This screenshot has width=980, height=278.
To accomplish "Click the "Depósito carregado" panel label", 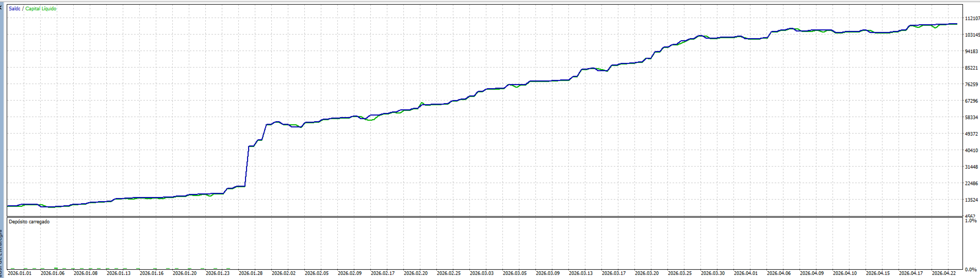I will [29, 222].
